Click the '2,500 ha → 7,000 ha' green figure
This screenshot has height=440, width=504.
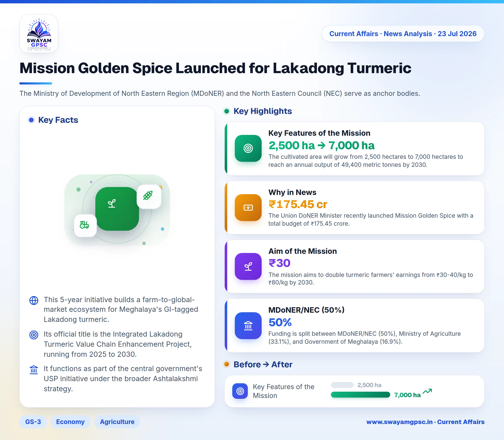322,145
